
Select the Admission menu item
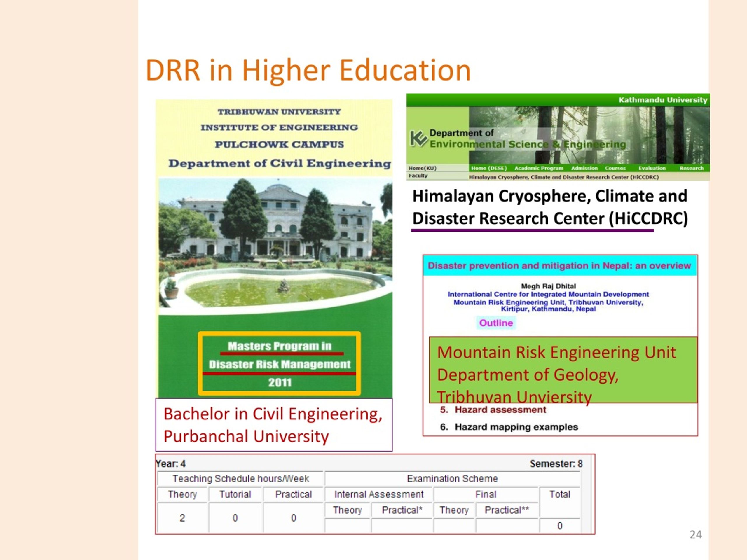click(584, 168)
